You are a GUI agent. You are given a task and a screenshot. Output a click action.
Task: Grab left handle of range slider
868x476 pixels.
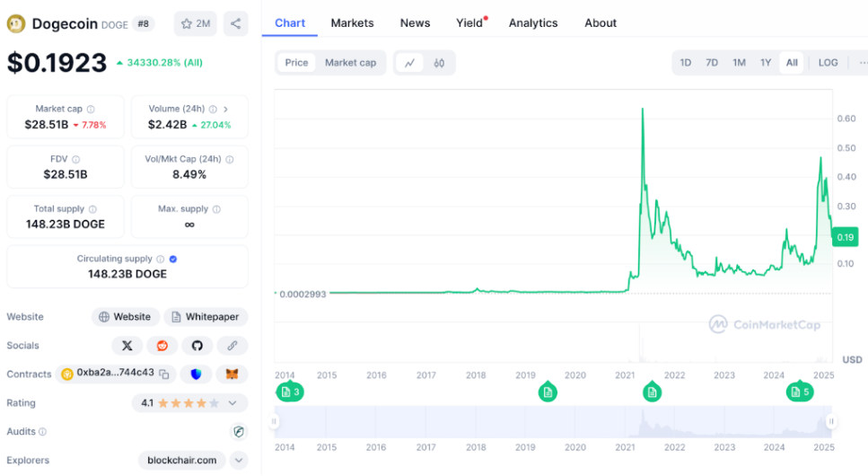point(274,422)
